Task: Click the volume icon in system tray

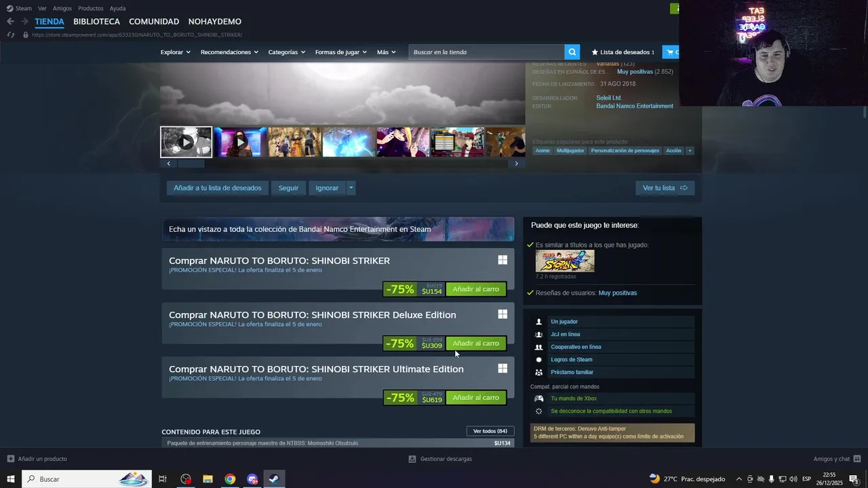Action: click(x=793, y=479)
